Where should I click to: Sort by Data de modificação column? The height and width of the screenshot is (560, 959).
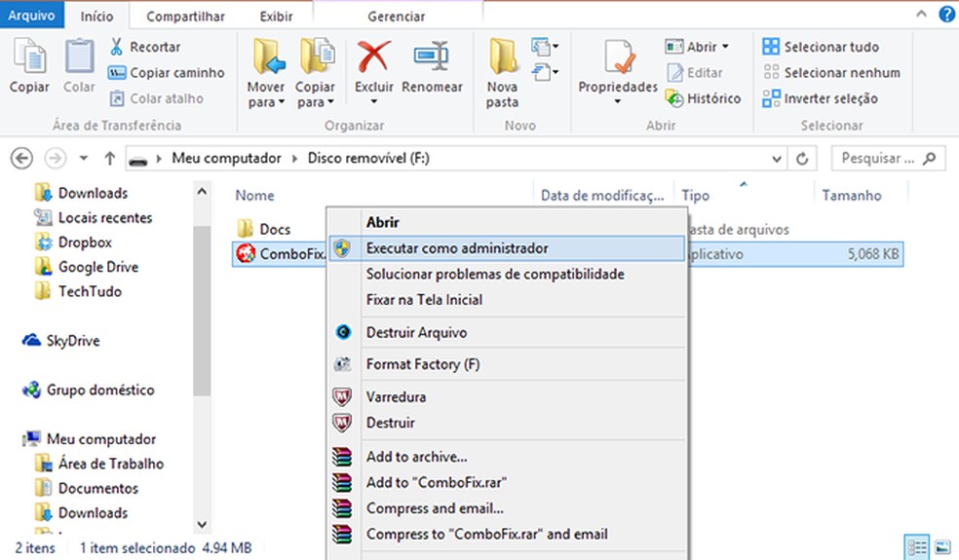(602, 196)
